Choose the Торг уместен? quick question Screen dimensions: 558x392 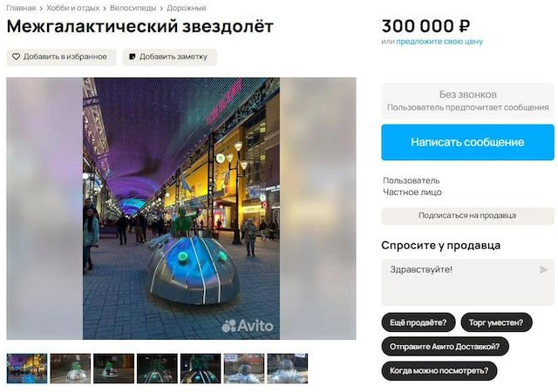click(496, 322)
